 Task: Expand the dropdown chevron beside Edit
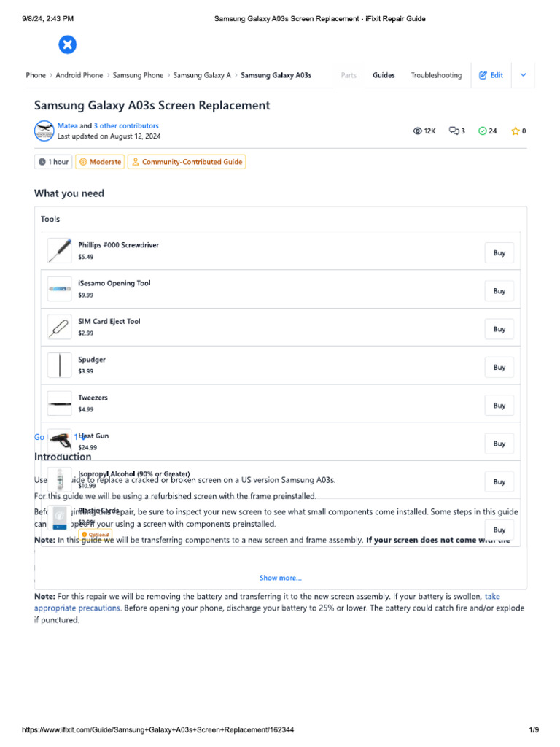pos(524,75)
